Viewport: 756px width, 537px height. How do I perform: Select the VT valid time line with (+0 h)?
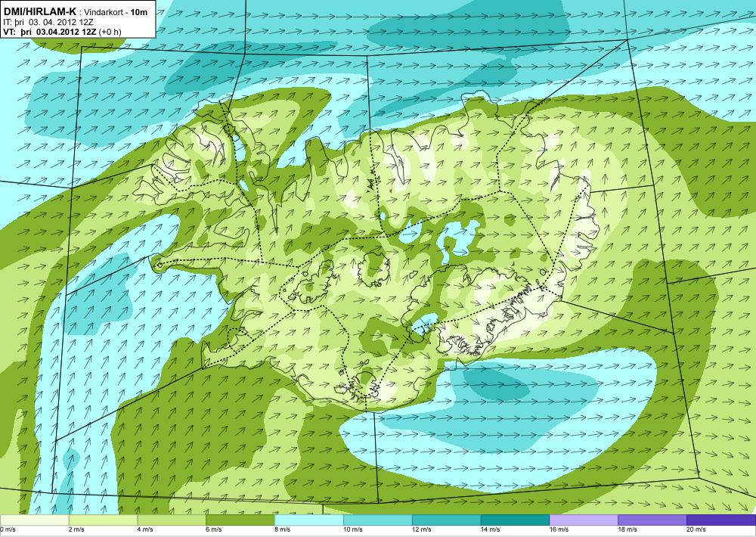(x=62, y=32)
